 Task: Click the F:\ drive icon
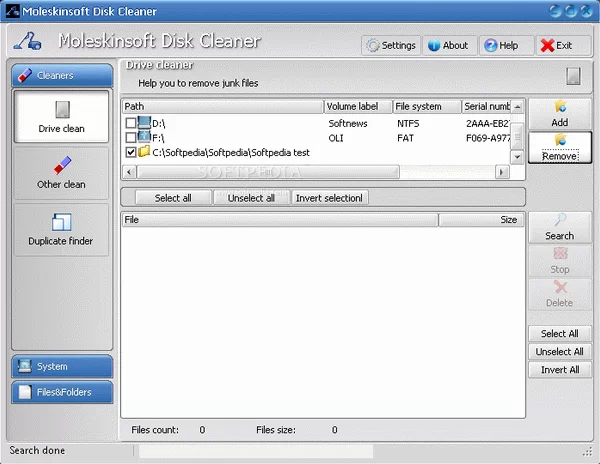point(144,137)
